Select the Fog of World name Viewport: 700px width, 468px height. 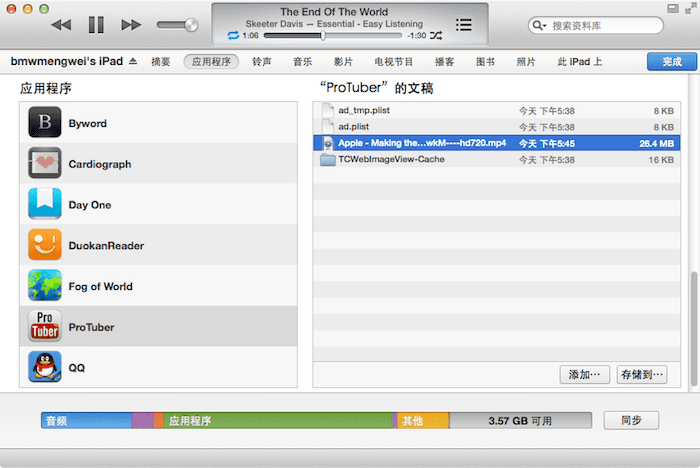coord(100,287)
